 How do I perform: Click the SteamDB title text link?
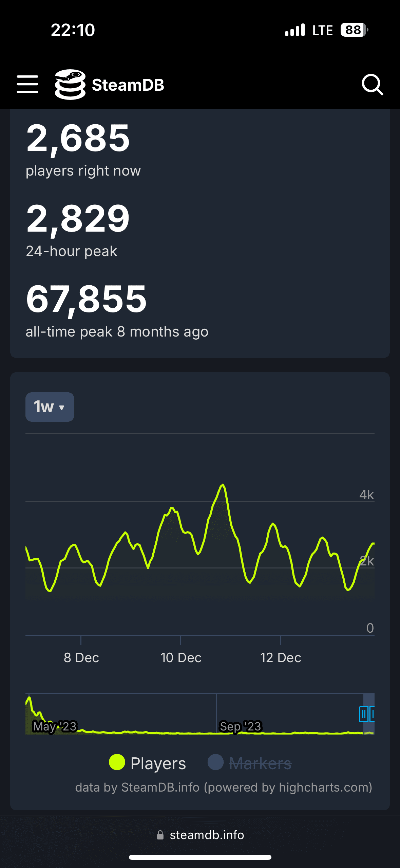tap(128, 85)
